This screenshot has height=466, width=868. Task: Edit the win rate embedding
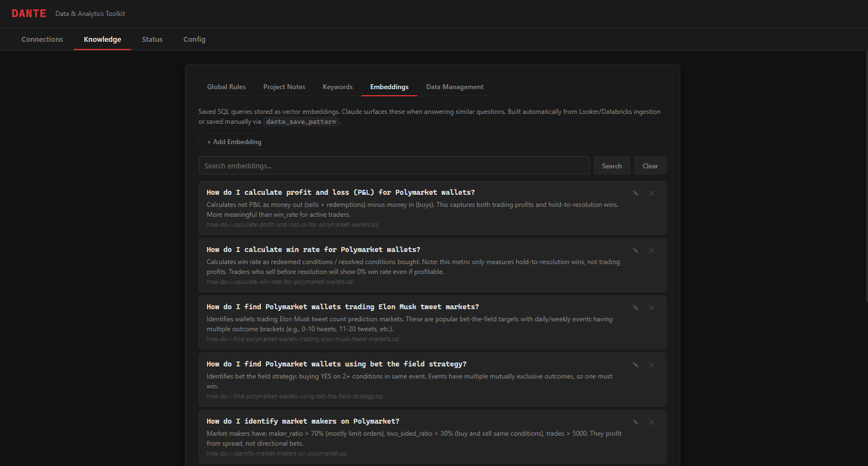(x=635, y=250)
